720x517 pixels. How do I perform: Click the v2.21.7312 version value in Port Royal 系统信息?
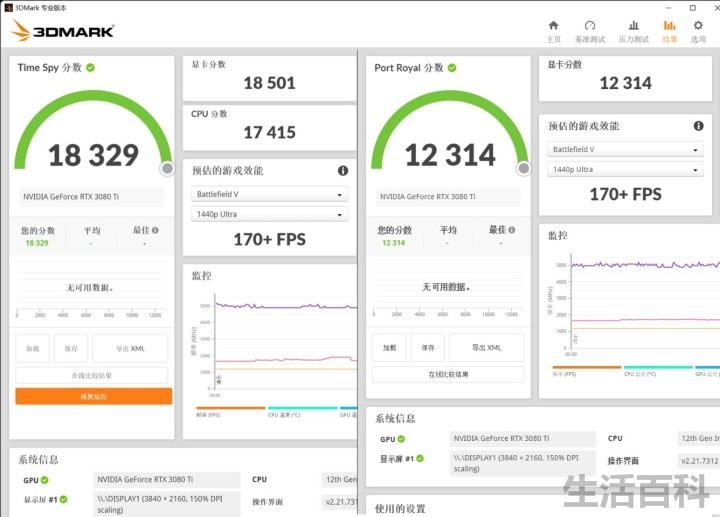click(x=699, y=461)
